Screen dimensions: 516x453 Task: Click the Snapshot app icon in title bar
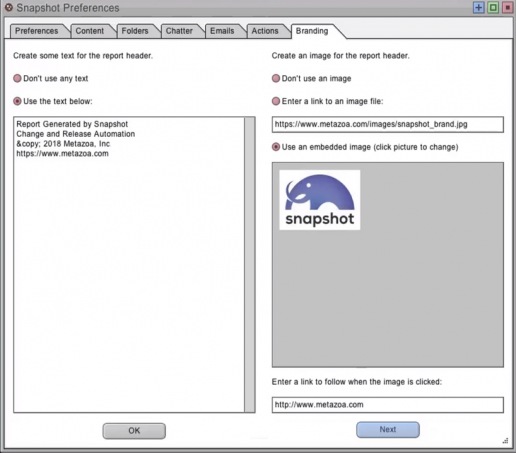(9, 7)
